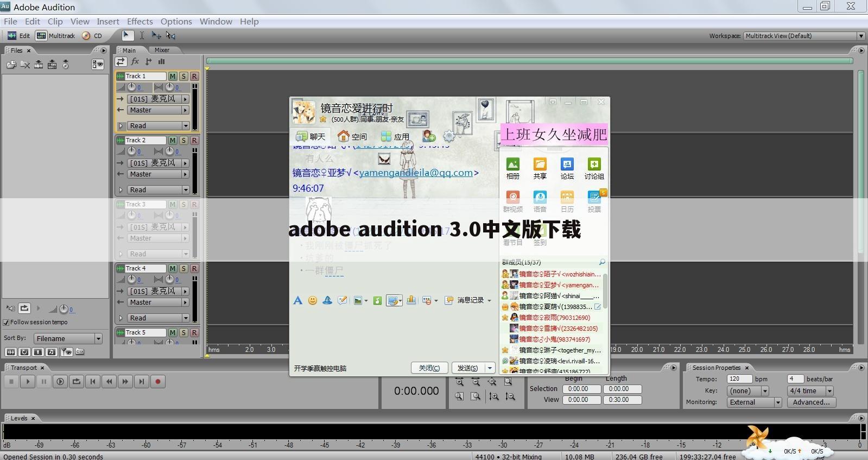
Task: Click 关闭(C) close button in QQ chat
Action: [429, 368]
